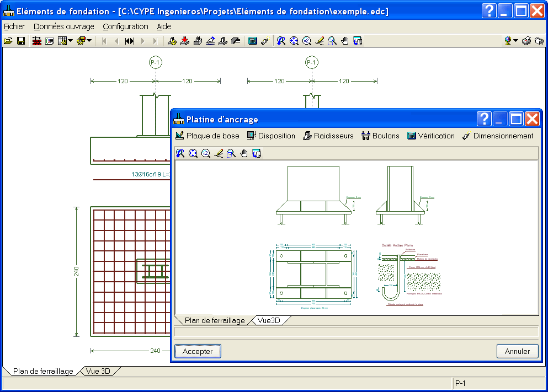548x392 pixels.
Task: Click the zoom window icon in main toolbar
Action: pos(332,41)
